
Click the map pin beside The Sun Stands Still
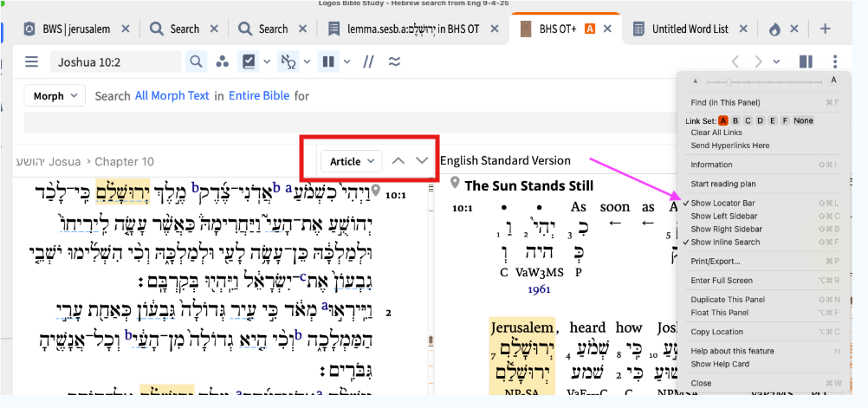coord(455,183)
